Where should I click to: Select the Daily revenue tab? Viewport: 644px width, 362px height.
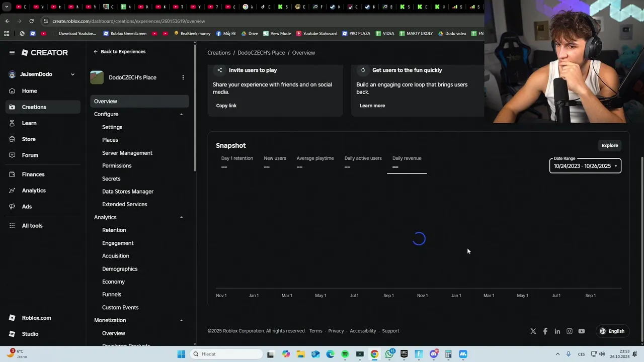407,162
